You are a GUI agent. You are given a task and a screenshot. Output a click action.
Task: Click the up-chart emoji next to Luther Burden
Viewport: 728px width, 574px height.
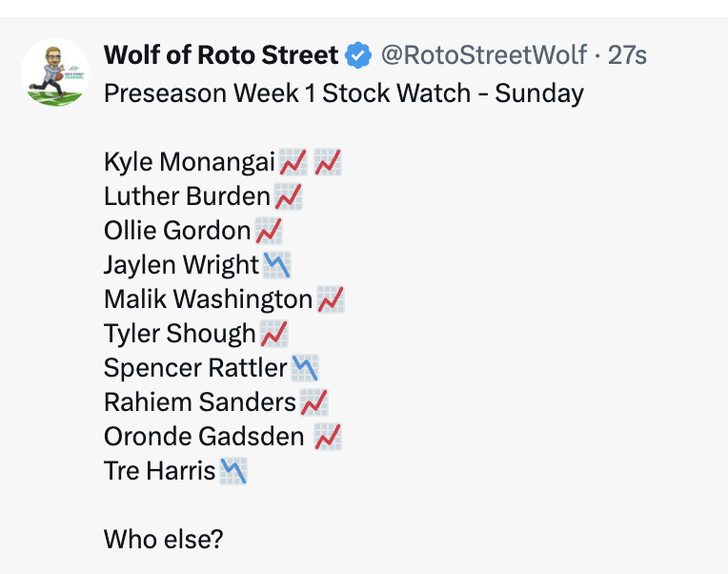(x=289, y=196)
